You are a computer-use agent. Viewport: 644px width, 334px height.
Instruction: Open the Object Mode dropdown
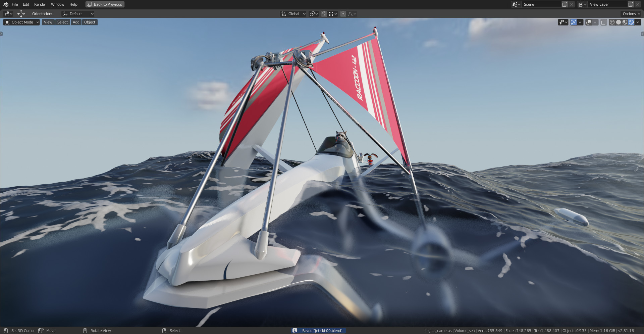point(21,22)
